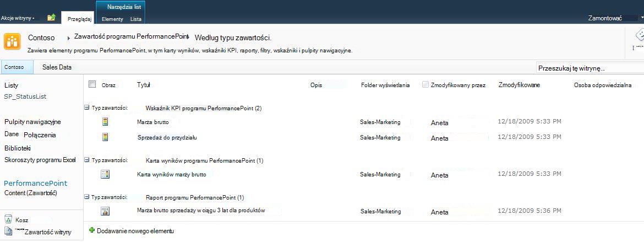Toggle the select-all checkbox in the header
The image size is (644, 242).
92,84
